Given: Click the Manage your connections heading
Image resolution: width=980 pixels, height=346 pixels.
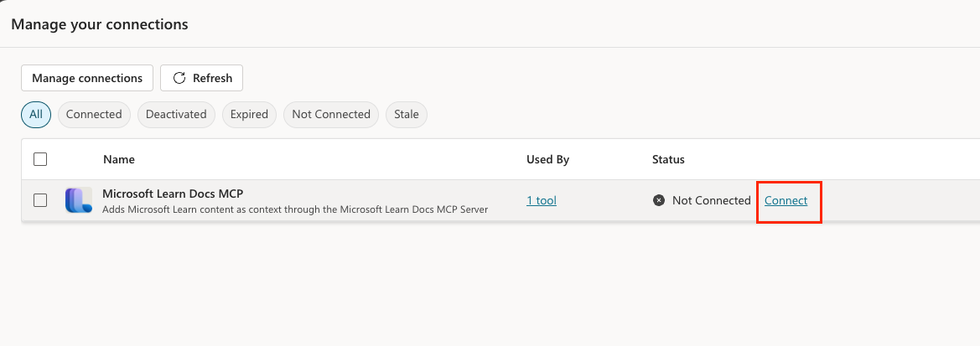Looking at the screenshot, I should [100, 24].
